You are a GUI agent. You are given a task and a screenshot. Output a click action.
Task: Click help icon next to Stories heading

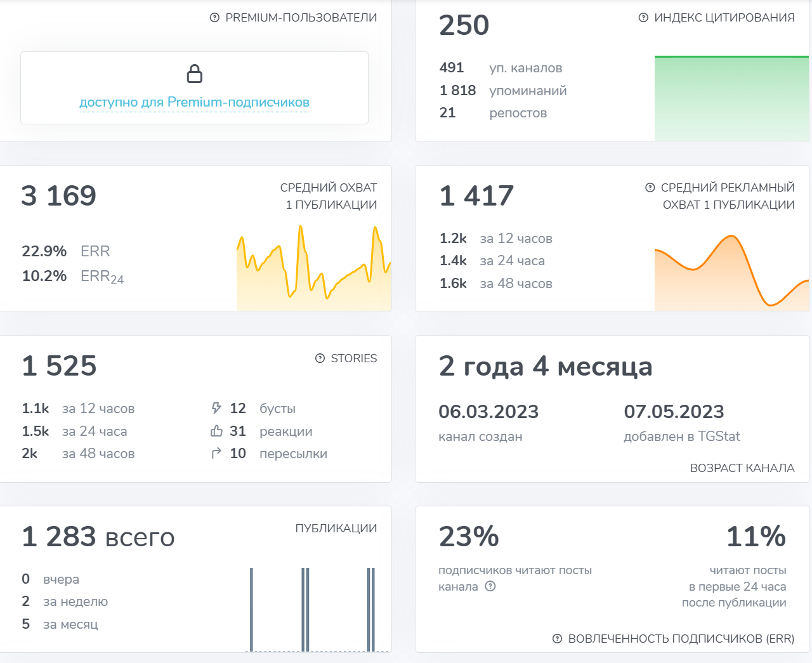(x=320, y=358)
